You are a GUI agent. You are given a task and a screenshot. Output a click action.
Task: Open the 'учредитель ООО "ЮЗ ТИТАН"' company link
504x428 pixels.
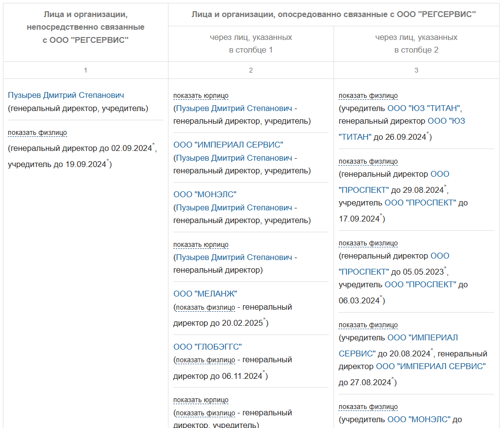pos(424,108)
